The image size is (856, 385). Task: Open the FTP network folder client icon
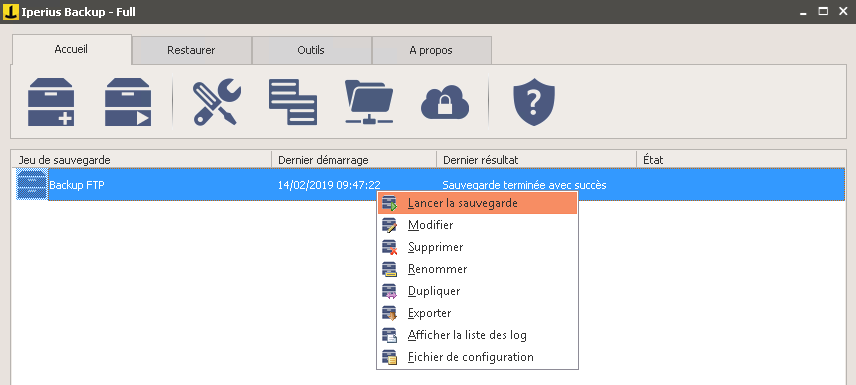click(x=369, y=102)
